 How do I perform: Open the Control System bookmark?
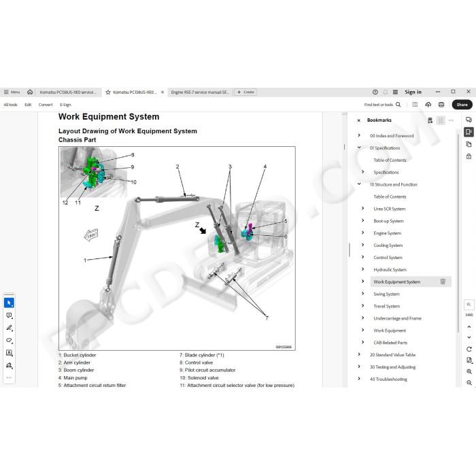388,258
